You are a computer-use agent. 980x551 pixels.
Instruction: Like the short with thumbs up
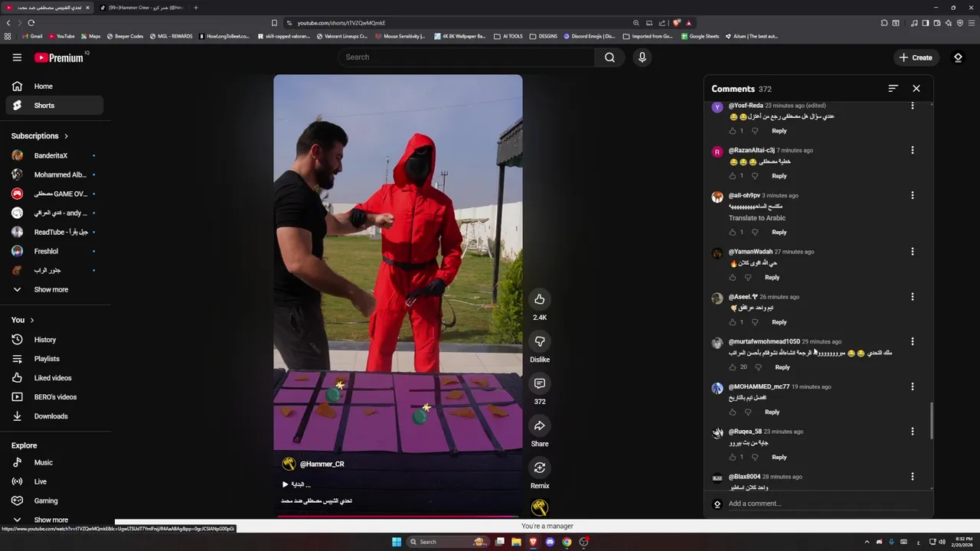(540, 299)
